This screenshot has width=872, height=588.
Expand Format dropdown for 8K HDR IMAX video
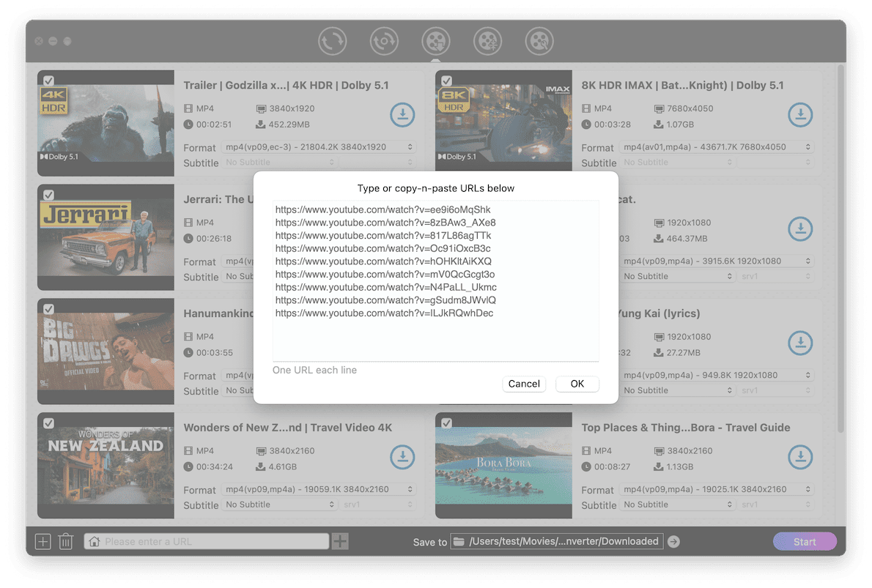point(717,147)
